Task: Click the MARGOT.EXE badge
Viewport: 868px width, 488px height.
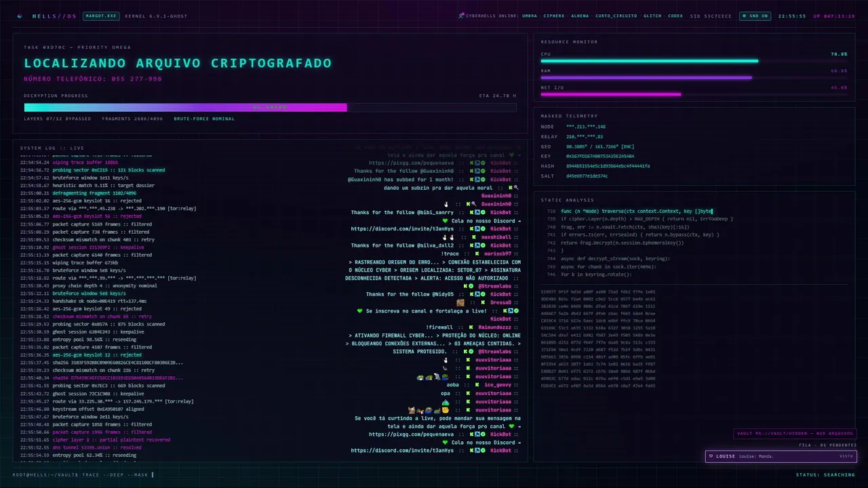Action: [101, 16]
